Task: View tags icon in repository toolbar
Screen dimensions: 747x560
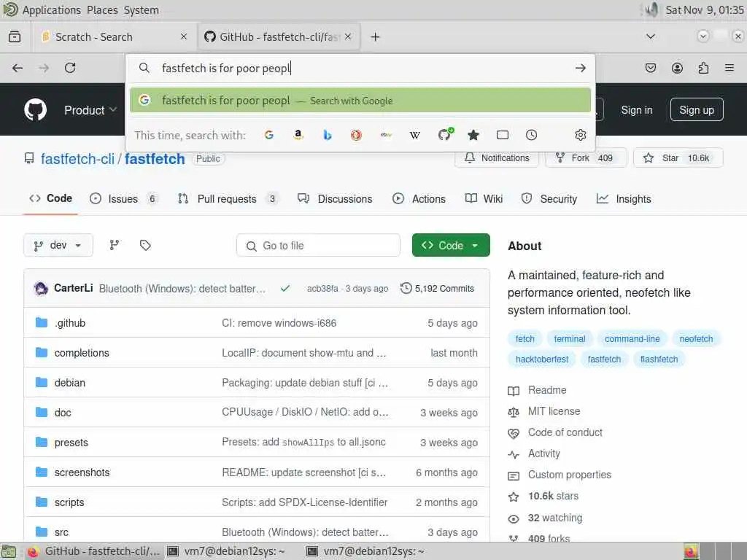Action: click(x=145, y=245)
